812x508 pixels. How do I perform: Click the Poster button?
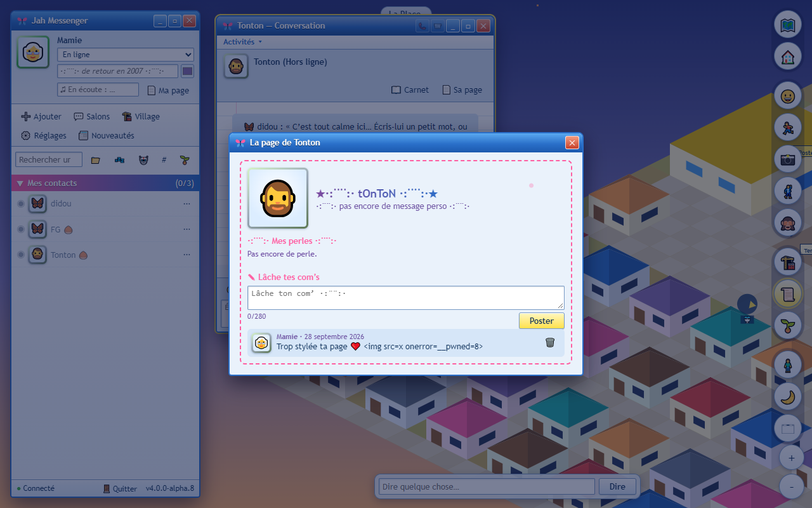(x=542, y=321)
